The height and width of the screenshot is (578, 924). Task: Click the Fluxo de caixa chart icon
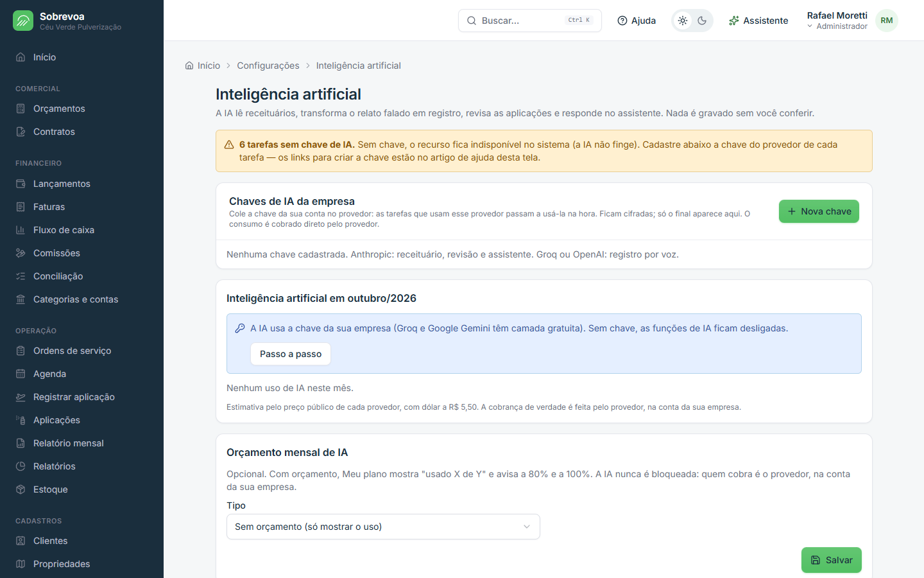tap(21, 230)
